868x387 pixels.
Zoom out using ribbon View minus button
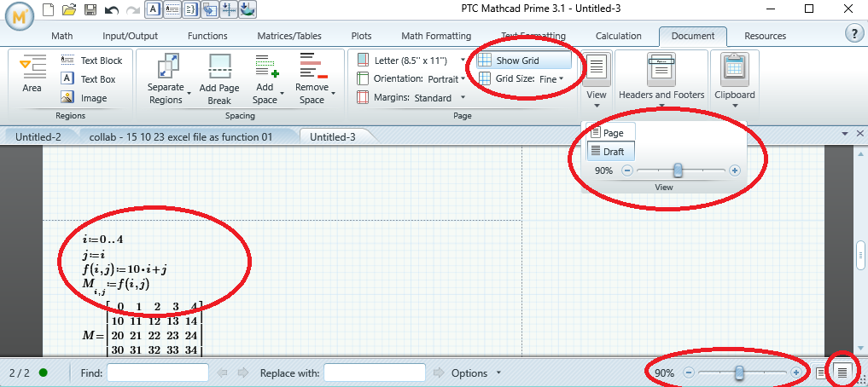pos(627,170)
